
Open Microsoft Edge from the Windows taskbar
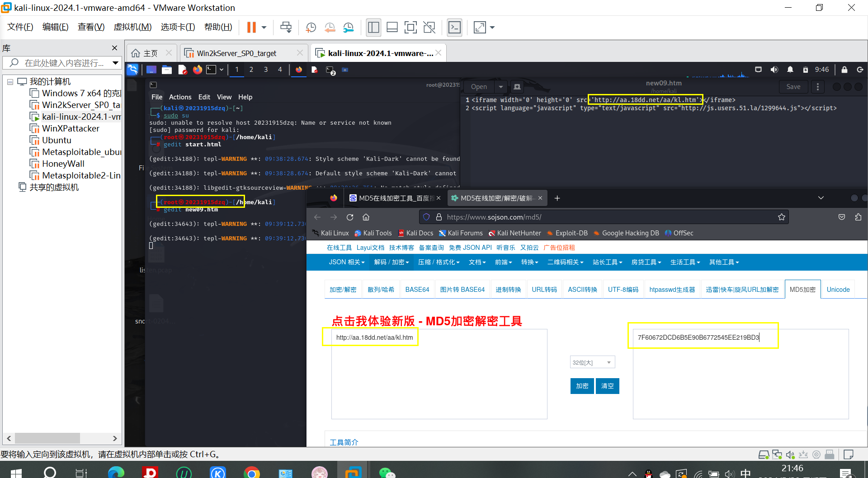[116, 473]
